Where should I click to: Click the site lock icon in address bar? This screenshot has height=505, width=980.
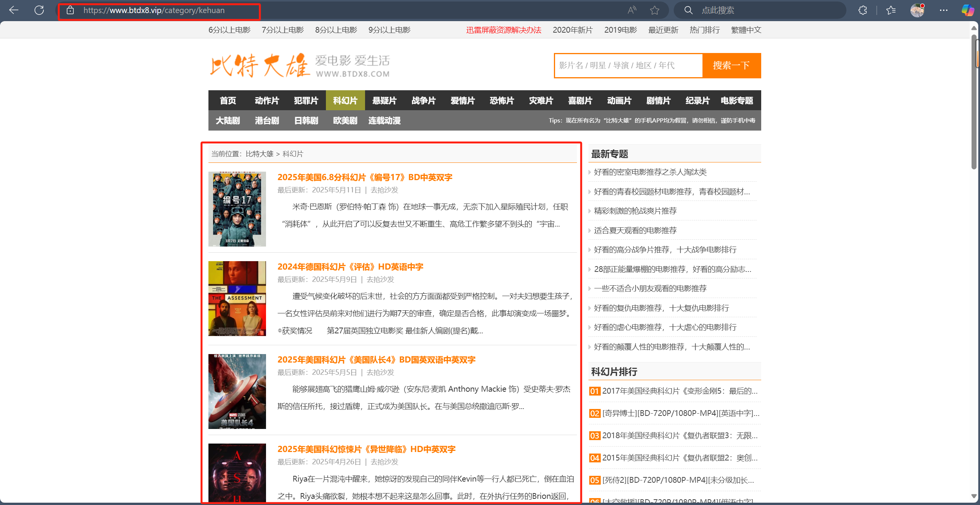coord(70,10)
